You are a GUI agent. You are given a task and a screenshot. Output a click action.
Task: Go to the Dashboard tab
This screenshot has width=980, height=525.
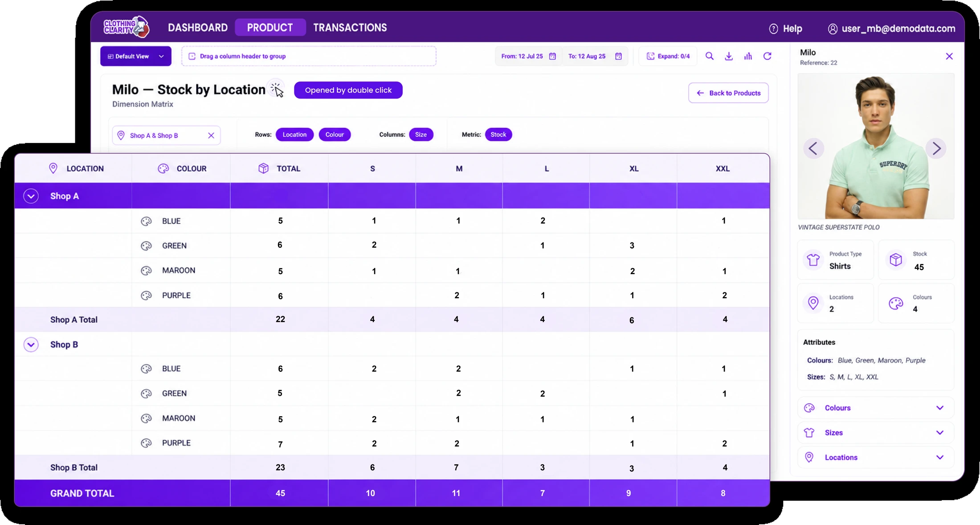pos(198,28)
